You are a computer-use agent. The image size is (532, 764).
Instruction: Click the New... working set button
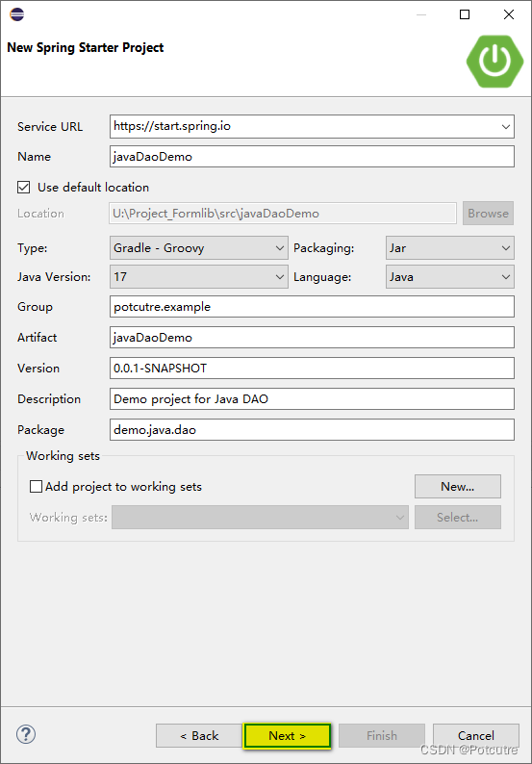458,486
